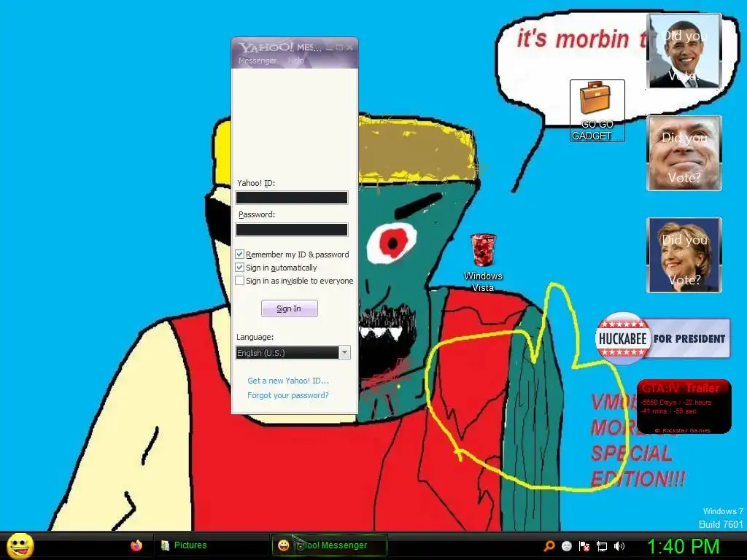This screenshot has height=560, width=747.
Task: Click the Sign In button
Action: pos(289,308)
